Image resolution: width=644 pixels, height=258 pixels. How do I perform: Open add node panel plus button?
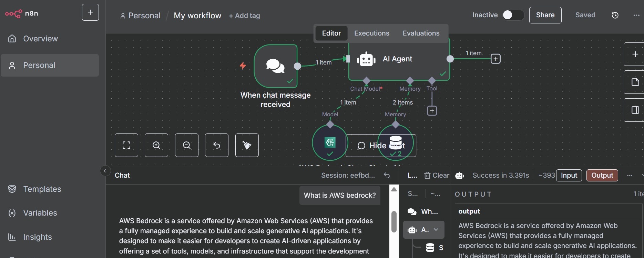click(635, 54)
